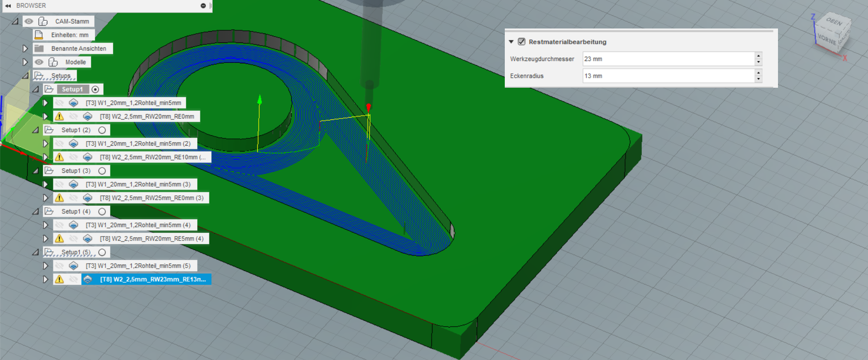This screenshot has height=360, width=868.
Task: Click the toolpath icon of W2_2,5mm_RW25mm_RE0mm (3)
Action: coord(88,198)
